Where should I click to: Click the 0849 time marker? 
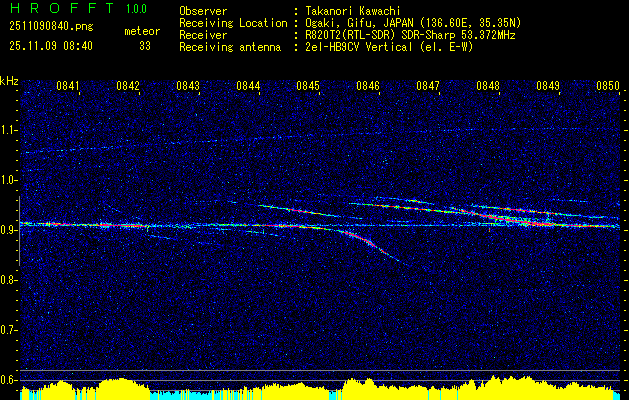pyautogui.click(x=548, y=85)
